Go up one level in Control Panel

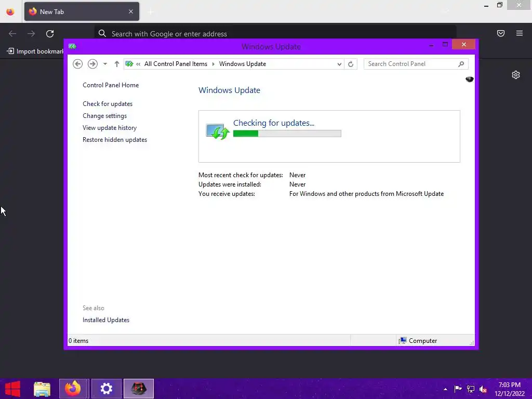tap(117, 64)
